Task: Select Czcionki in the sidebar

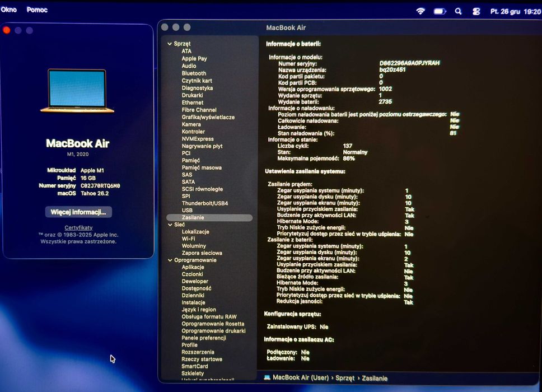Action: pos(192,274)
